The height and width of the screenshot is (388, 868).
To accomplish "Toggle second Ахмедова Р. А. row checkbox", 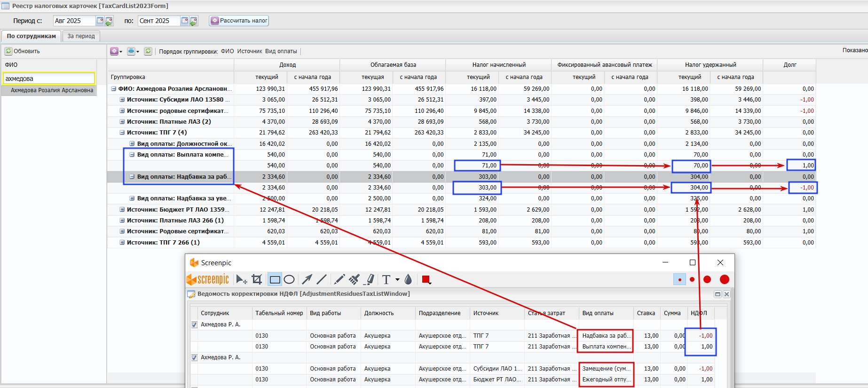I will [194, 357].
